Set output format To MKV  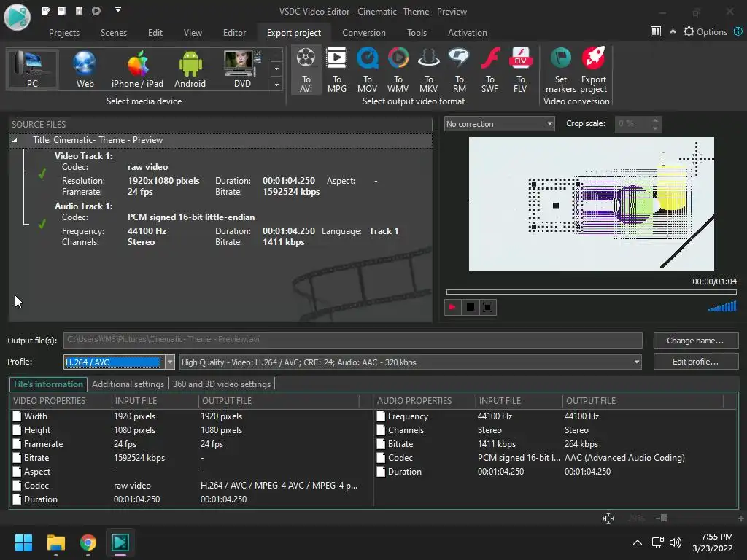pyautogui.click(x=428, y=70)
